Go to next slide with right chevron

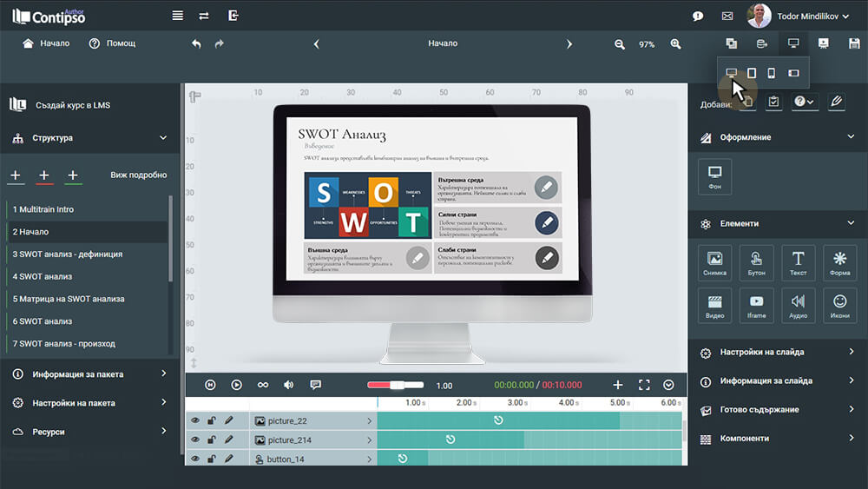[569, 43]
